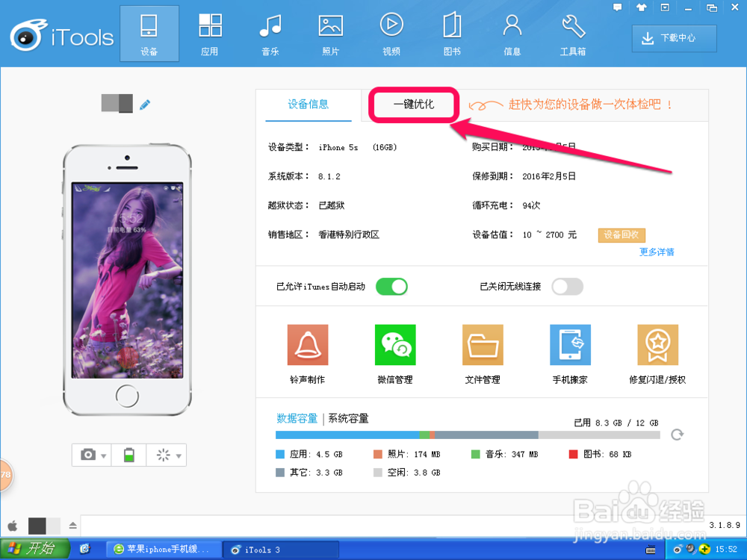The height and width of the screenshot is (560, 747).
Task: Open 修复闪退/授权 repair tool
Action: coord(657,354)
